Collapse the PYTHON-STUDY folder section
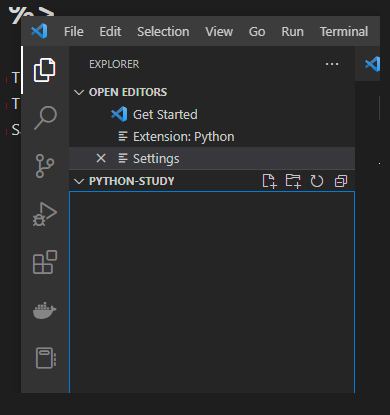 (x=79, y=181)
